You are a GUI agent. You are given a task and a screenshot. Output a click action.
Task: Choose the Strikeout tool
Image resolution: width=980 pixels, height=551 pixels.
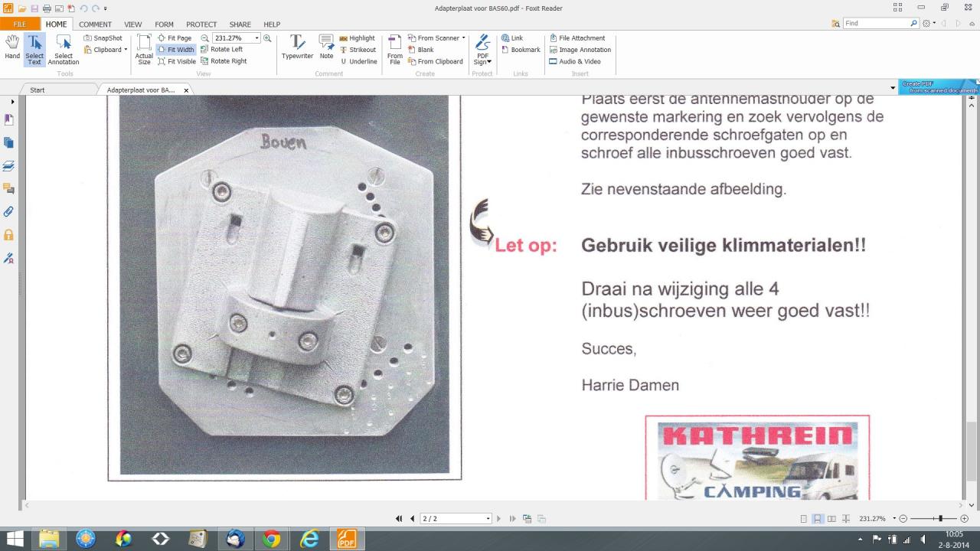tap(358, 50)
